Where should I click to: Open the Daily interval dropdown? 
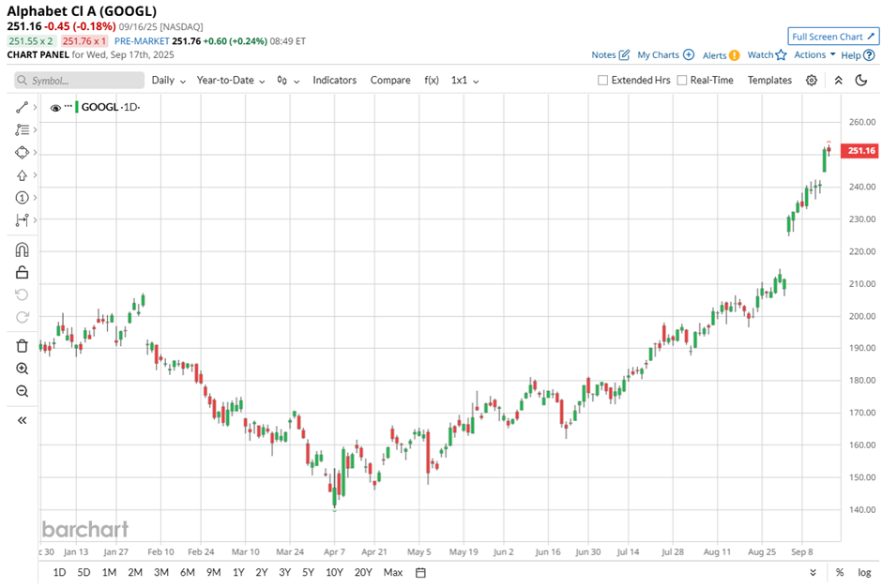[169, 81]
